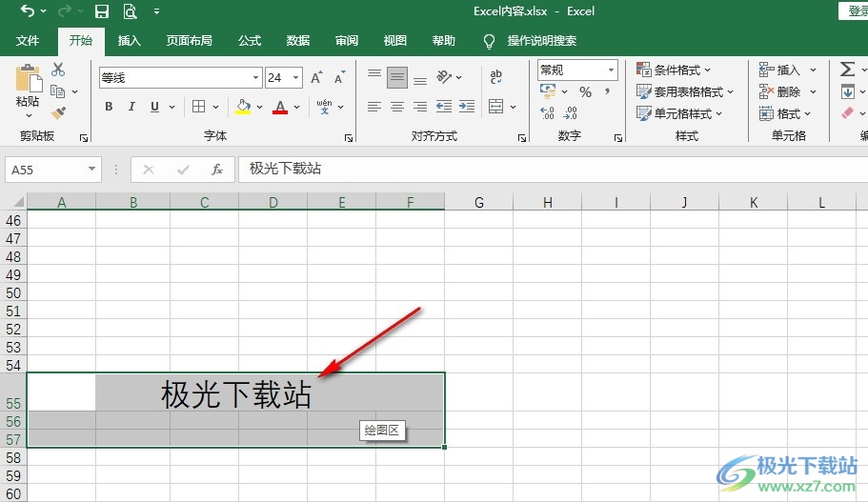Align text left icon
The image size is (868, 502).
point(374,107)
